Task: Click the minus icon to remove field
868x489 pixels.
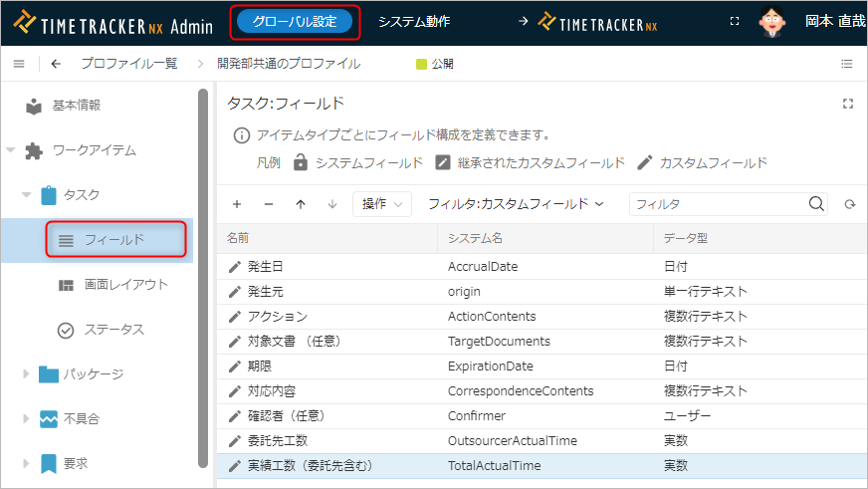Action: coord(269,204)
